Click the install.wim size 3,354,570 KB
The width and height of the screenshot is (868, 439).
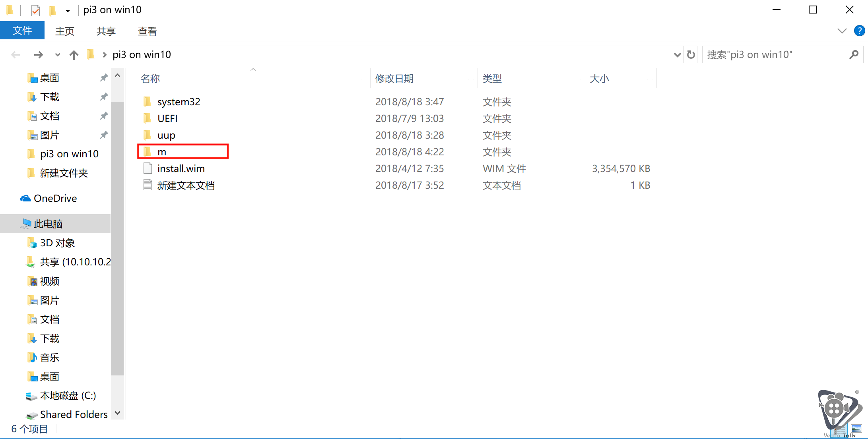tap(621, 168)
